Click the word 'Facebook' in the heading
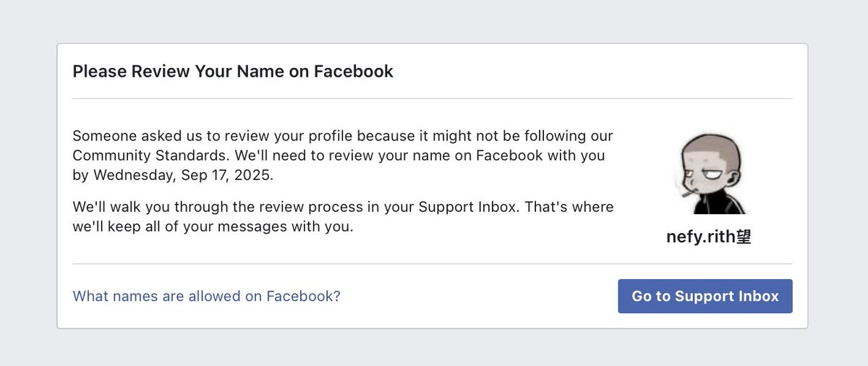The width and height of the screenshot is (868, 366). pos(354,71)
